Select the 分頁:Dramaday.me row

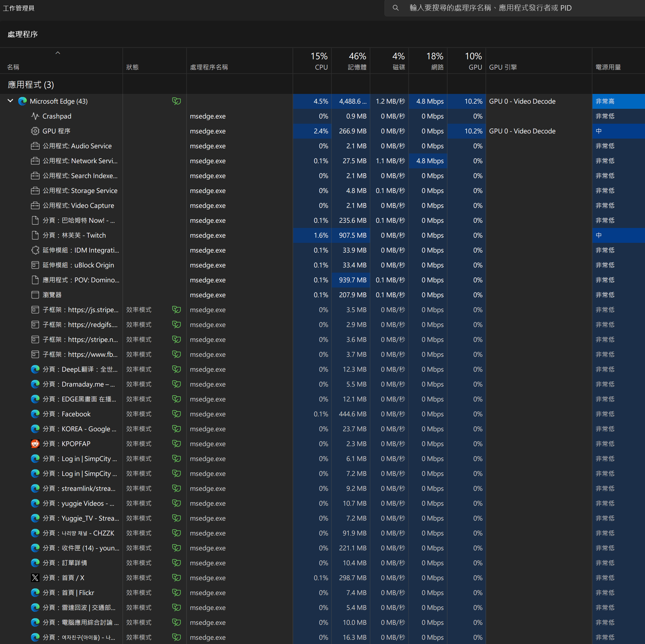[x=323, y=384]
